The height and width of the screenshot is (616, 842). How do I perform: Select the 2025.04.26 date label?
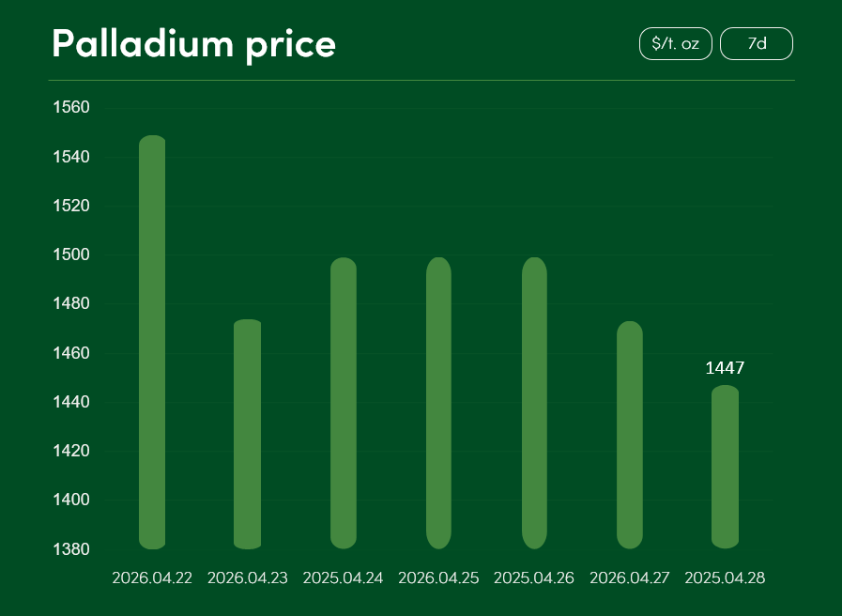(x=534, y=578)
